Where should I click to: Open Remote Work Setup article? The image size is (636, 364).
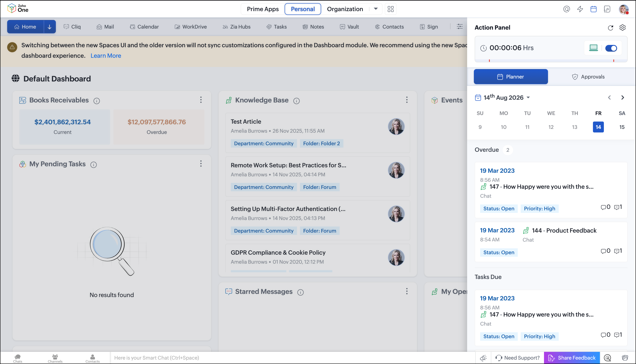[x=318, y=177]
